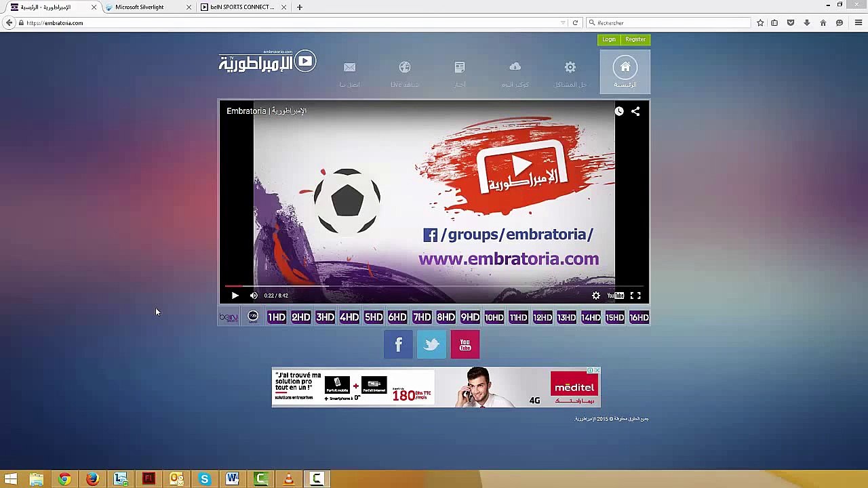Mute the video volume
This screenshot has width=868, height=488.
click(254, 296)
